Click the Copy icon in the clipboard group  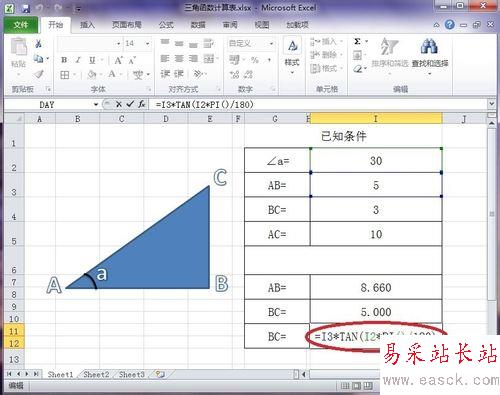pyautogui.click(x=39, y=59)
